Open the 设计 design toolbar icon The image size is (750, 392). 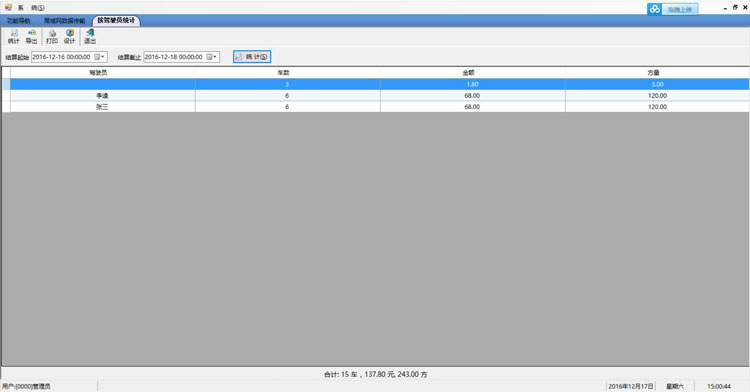70,36
